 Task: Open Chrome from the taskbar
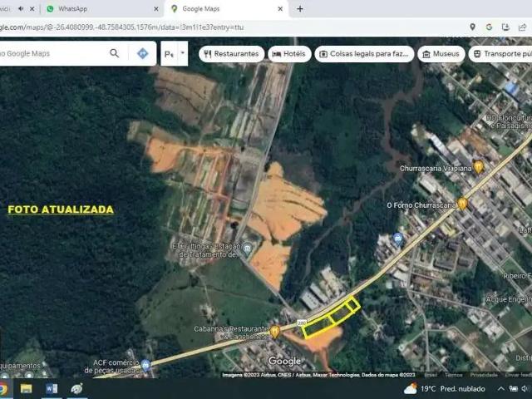pyautogui.click(x=2, y=389)
